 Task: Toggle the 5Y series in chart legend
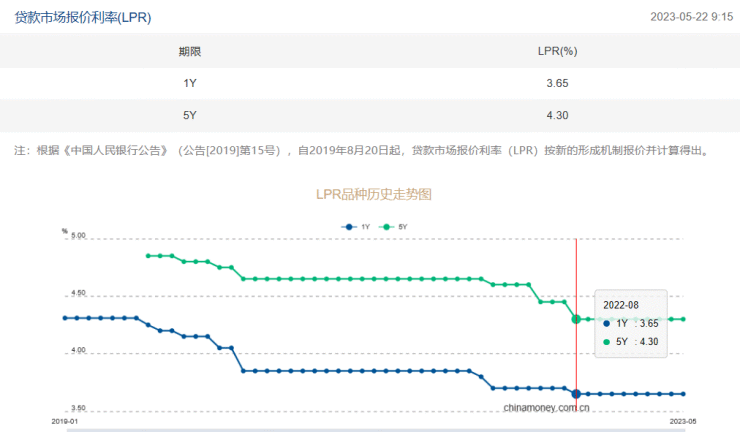coord(395,227)
